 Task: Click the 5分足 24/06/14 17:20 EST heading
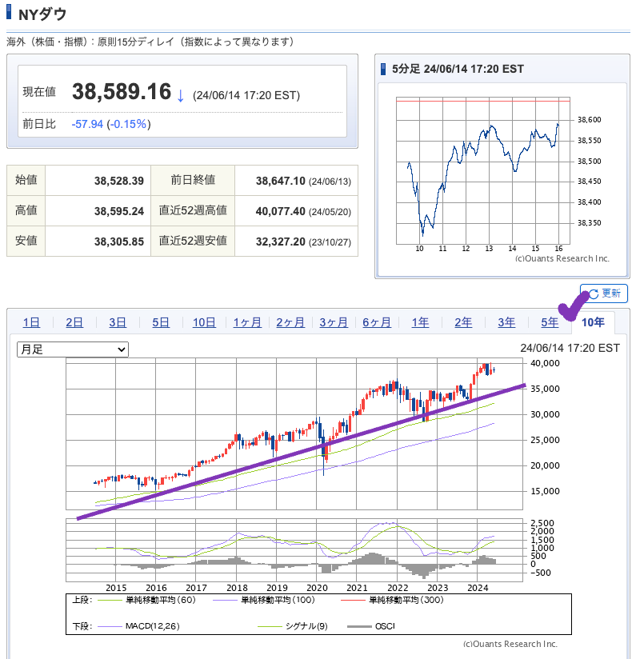click(x=458, y=69)
